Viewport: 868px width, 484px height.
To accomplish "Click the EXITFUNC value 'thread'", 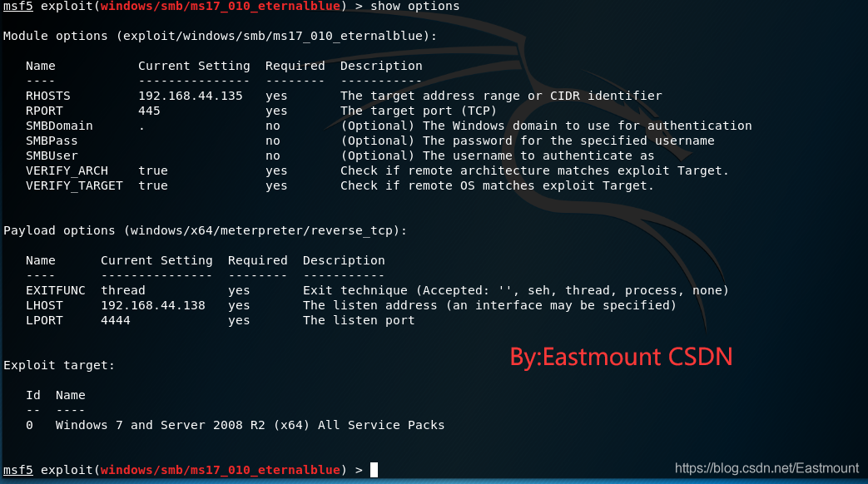I will [x=123, y=290].
